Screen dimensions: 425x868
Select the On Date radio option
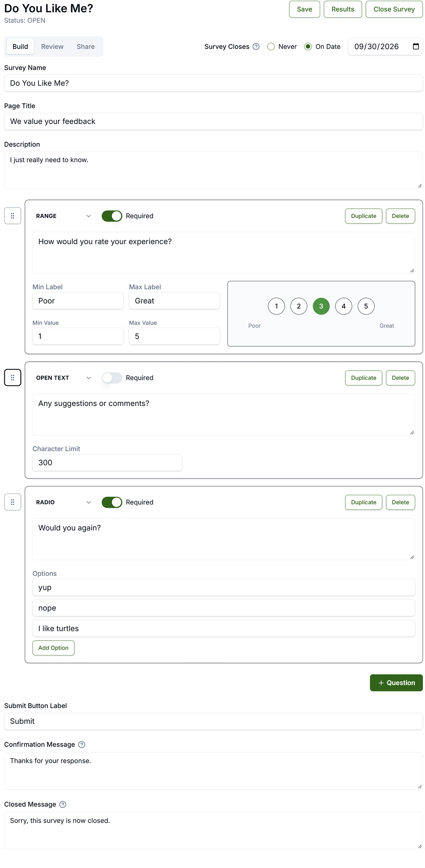(308, 46)
